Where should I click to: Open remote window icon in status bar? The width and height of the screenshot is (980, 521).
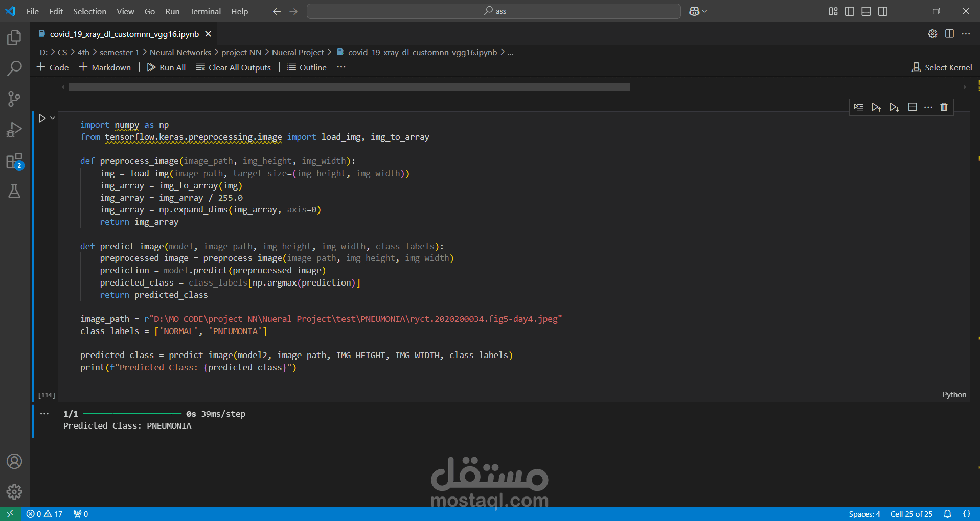pyautogui.click(x=10, y=514)
